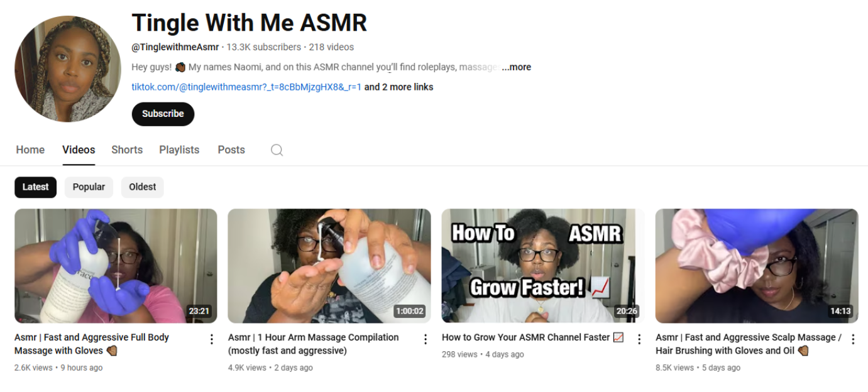Screen dimensions: 868x392
Task: Expand channel description with ...more
Action: click(517, 67)
